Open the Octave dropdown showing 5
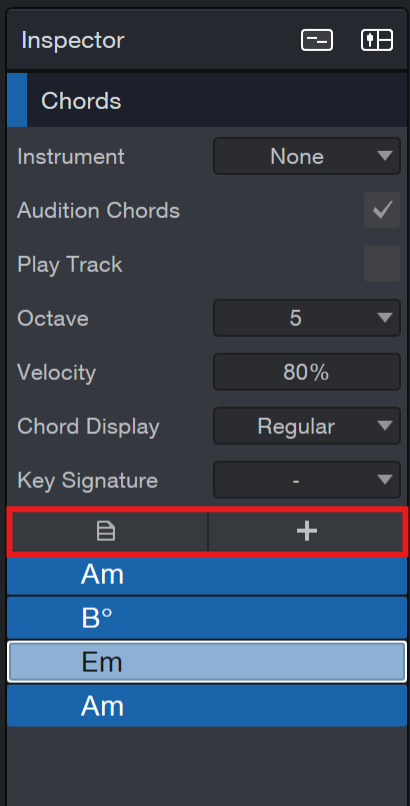410x806 pixels. pyautogui.click(x=307, y=318)
